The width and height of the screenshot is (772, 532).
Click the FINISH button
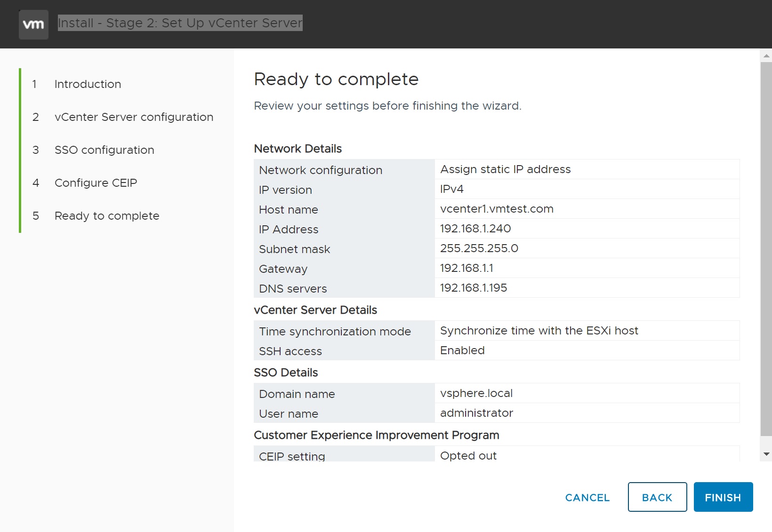tap(723, 497)
